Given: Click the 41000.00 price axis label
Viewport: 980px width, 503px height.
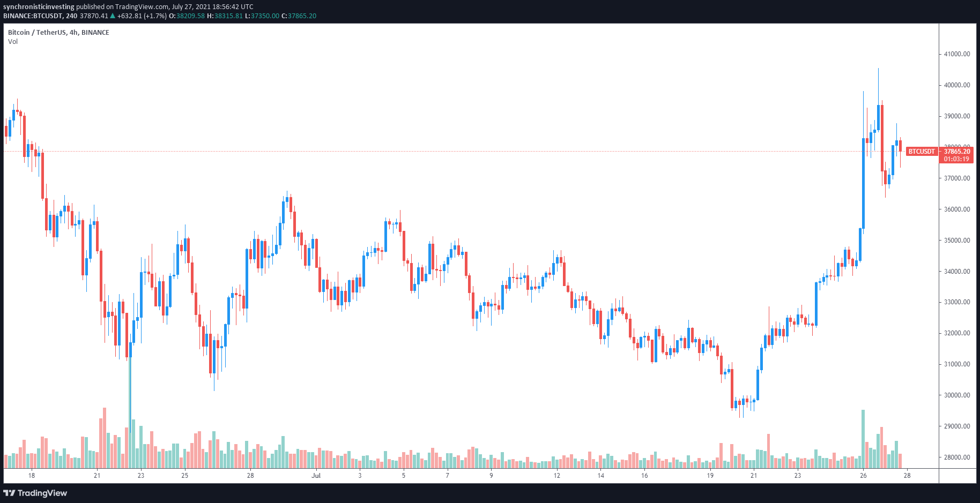Looking at the screenshot, I should pos(957,54).
